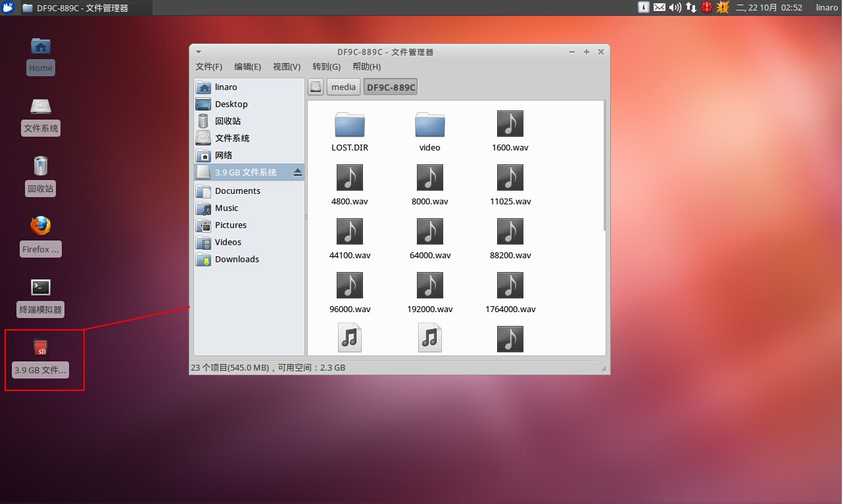Viewport: 843px width, 504px height.
Task: Eject the 3.9 GB volume in sidebar
Action: (297, 173)
